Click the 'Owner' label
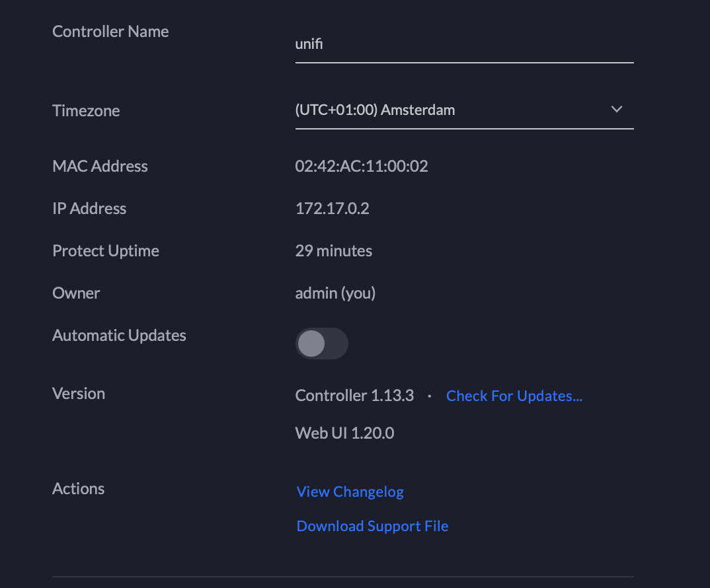This screenshot has height=588, width=710. [x=76, y=293]
